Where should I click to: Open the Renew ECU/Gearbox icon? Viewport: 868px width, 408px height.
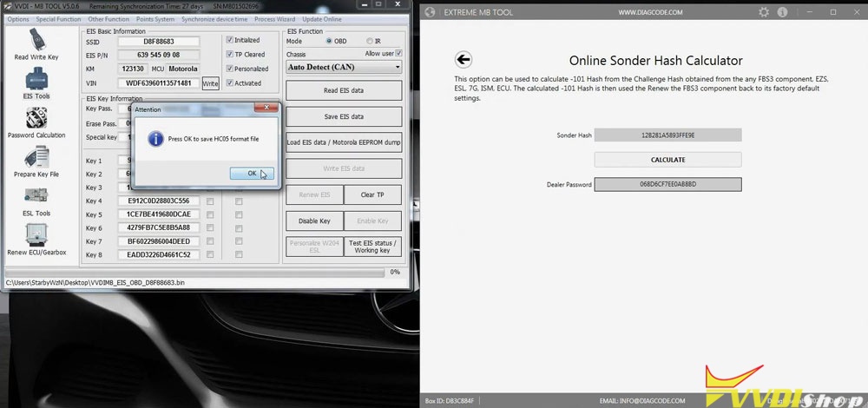(x=36, y=240)
